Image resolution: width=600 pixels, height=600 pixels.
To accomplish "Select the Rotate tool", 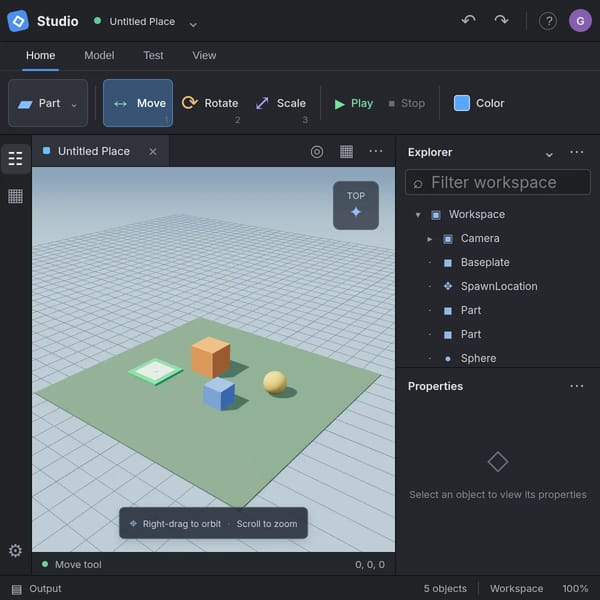I will click(x=210, y=103).
